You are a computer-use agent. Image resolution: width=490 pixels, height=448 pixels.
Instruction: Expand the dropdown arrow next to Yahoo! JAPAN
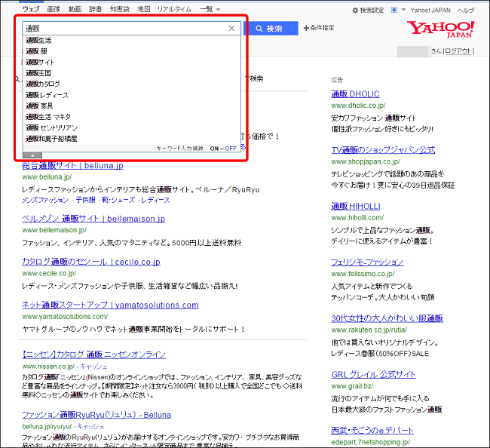[x=403, y=10]
